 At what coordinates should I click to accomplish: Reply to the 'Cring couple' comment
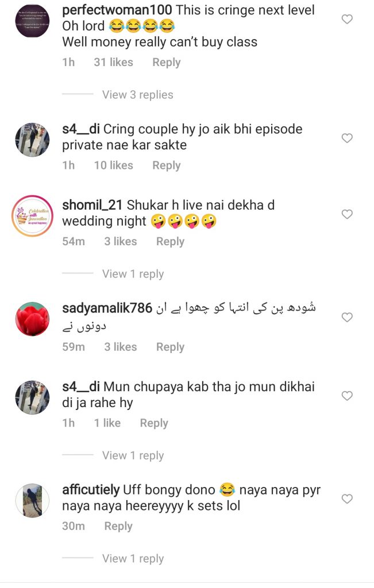(x=166, y=165)
